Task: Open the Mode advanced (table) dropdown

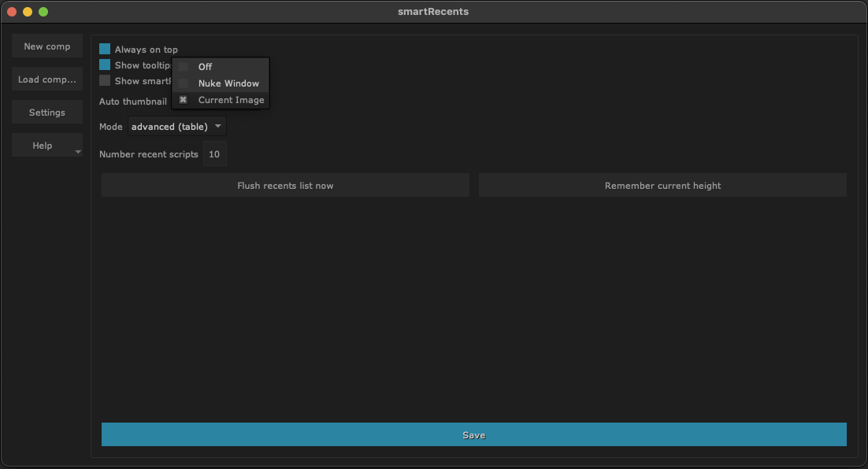Action: click(x=177, y=127)
